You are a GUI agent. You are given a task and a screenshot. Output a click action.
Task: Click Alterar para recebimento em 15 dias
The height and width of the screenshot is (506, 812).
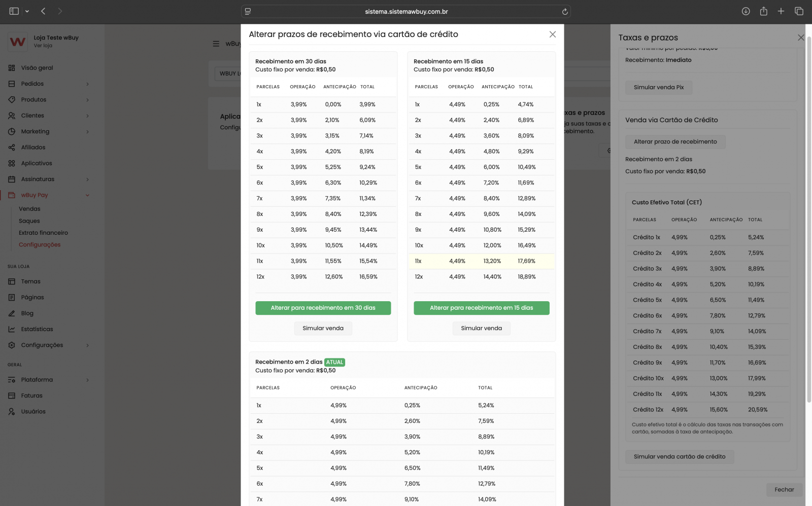[481, 308]
